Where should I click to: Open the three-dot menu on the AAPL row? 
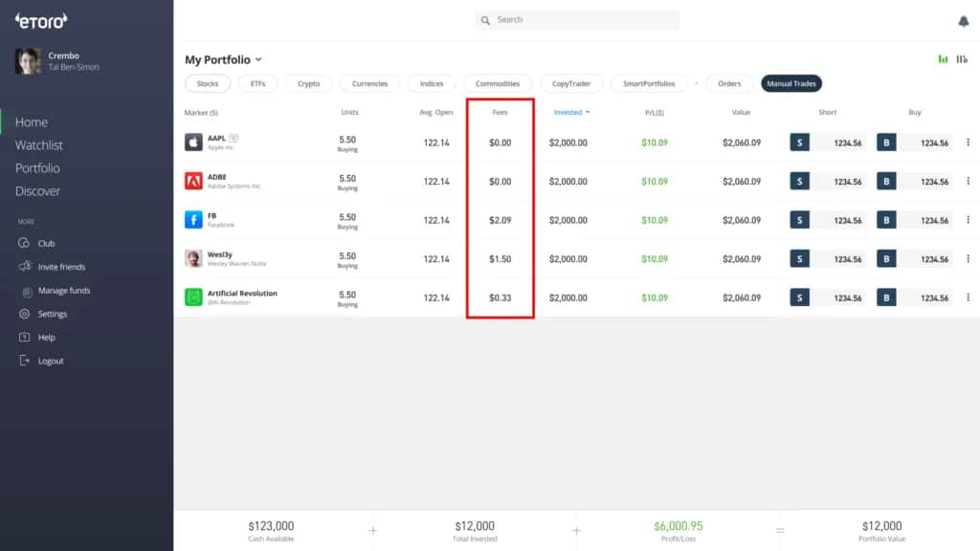969,142
